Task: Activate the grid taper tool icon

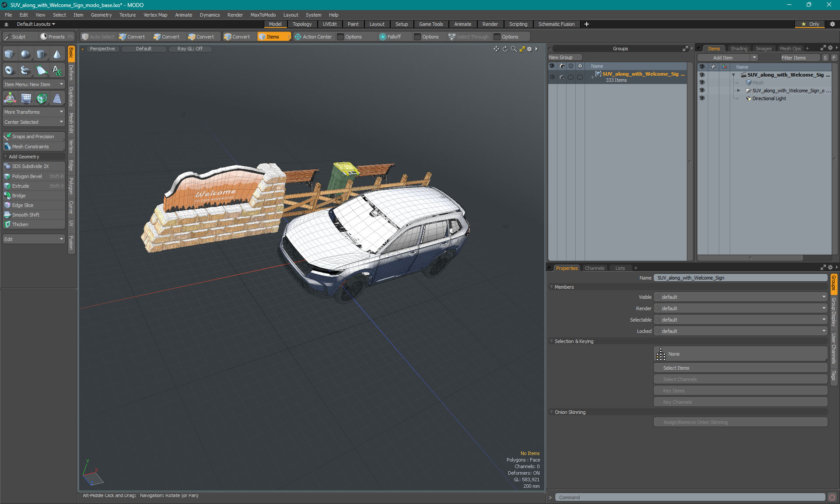Action: pos(57,98)
